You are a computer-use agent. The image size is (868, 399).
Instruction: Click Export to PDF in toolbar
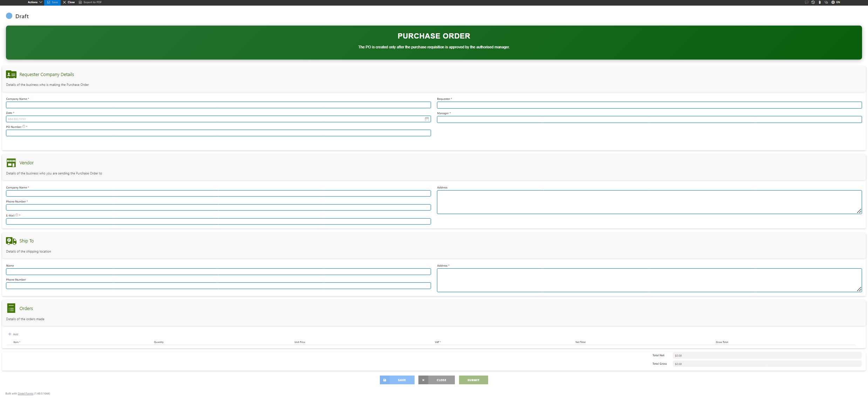[x=90, y=2]
